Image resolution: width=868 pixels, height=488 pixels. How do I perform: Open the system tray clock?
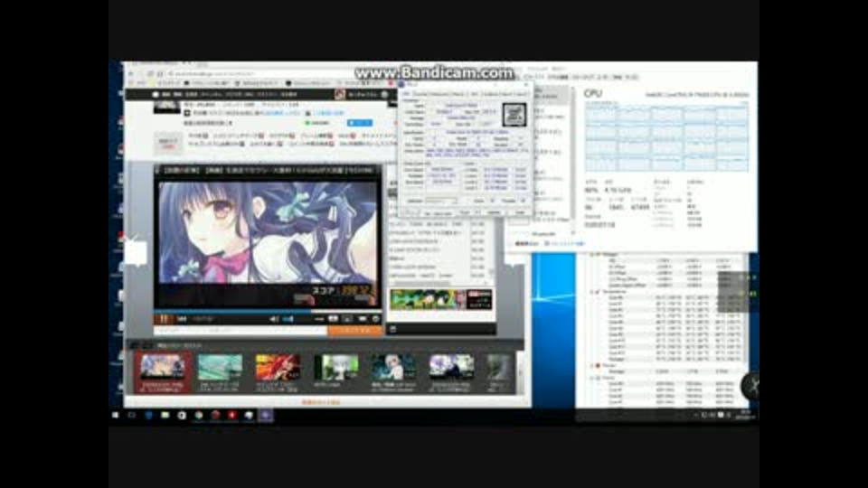(744, 415)
